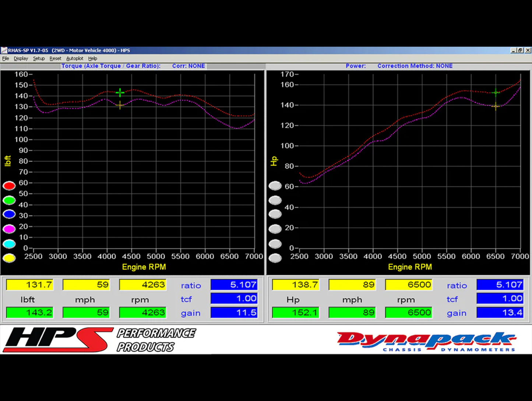Toggle the magenta run indicator
Screen dimensions: 532x401
(9, 229)
